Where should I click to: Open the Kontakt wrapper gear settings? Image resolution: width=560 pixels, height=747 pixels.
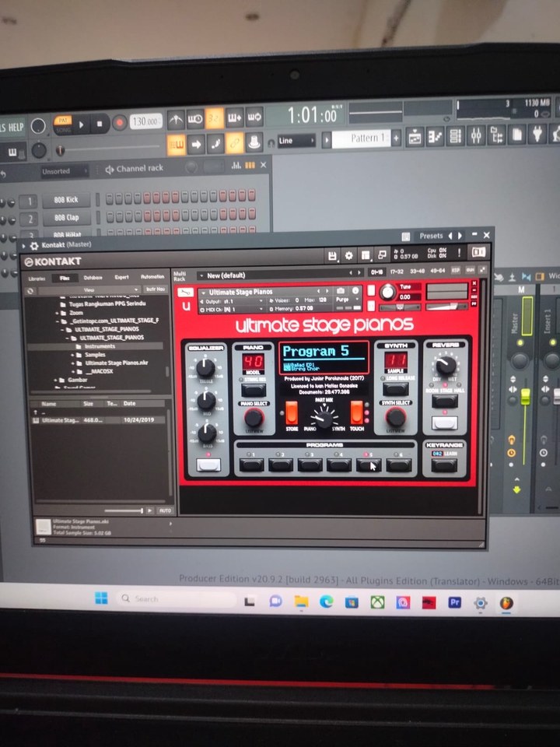[34, 245]
